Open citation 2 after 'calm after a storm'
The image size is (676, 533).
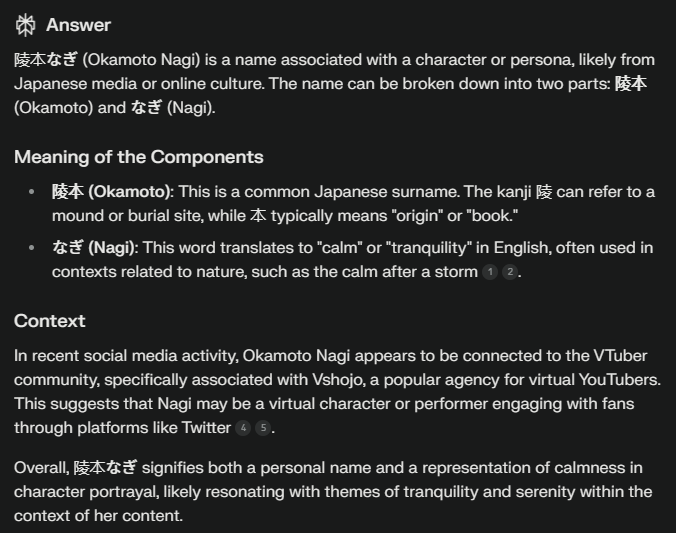pyautogui.click(x=510, y=272)
